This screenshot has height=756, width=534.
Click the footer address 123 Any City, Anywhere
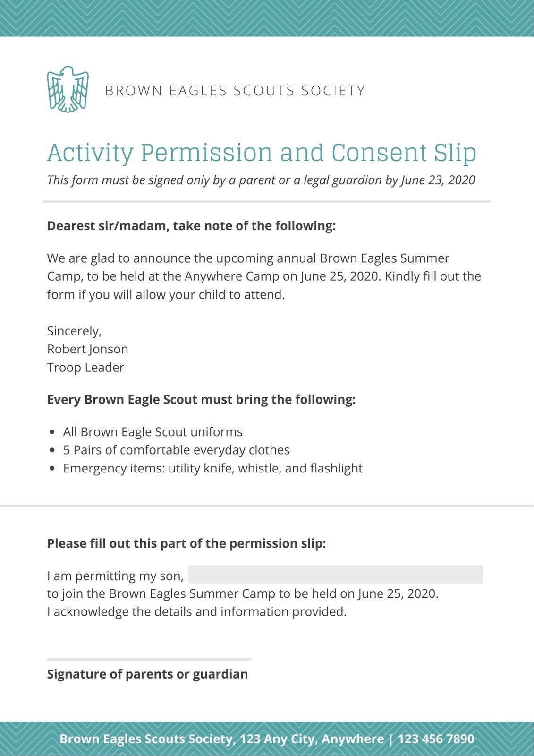[x=312, y=739]
